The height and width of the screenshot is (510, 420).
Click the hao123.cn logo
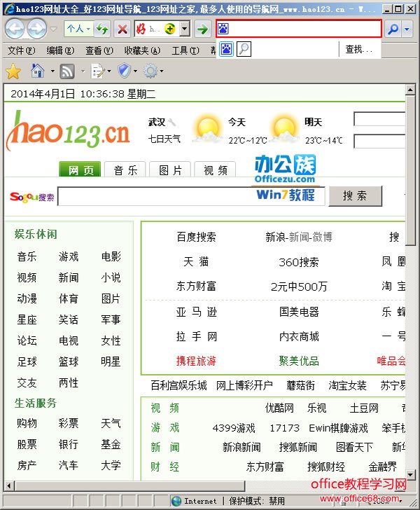point(69,131)
